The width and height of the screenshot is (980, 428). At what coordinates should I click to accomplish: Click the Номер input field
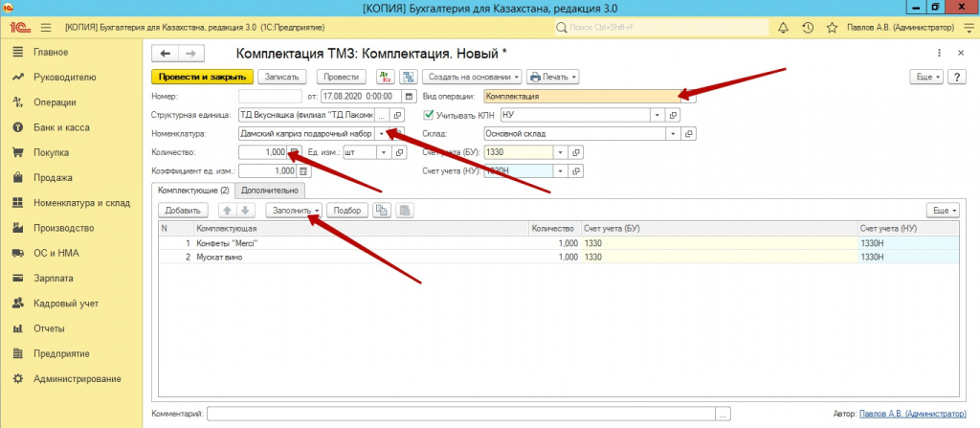click(270, 97)
